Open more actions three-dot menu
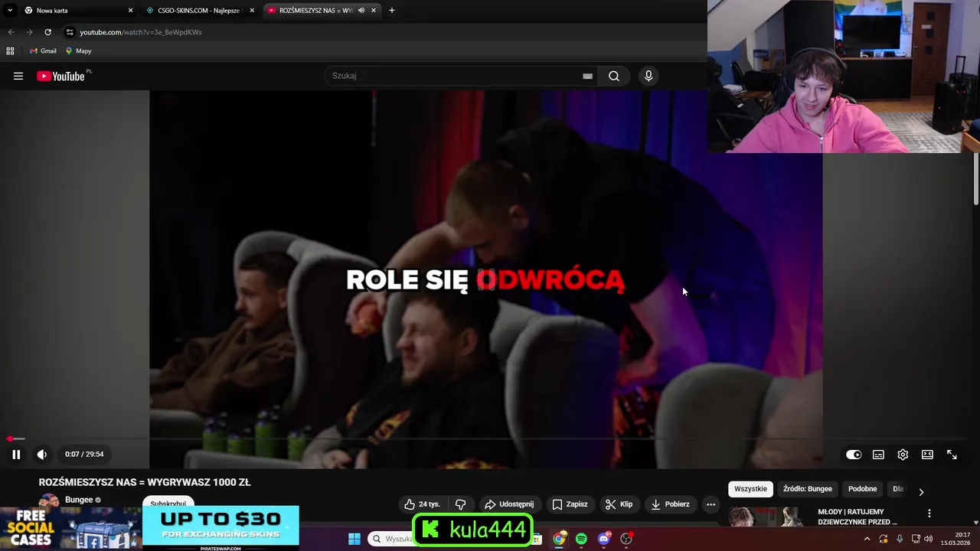The image size is (980, 551). 710,504
